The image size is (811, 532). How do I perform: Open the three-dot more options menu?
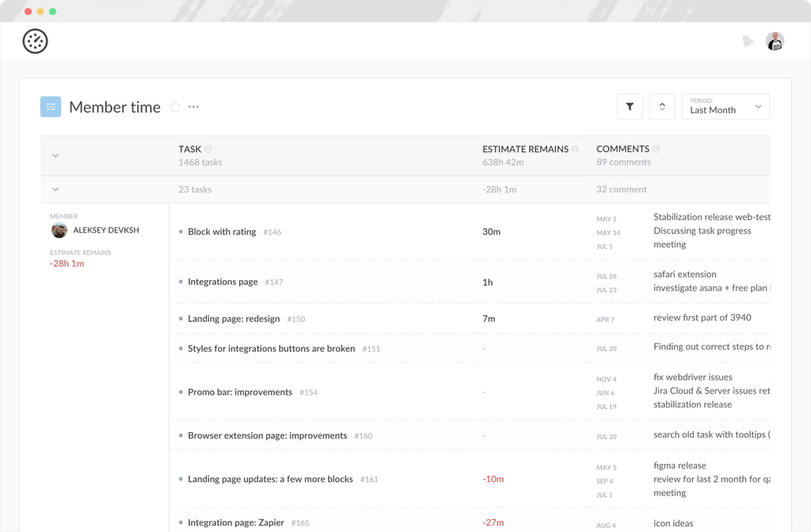193,107
